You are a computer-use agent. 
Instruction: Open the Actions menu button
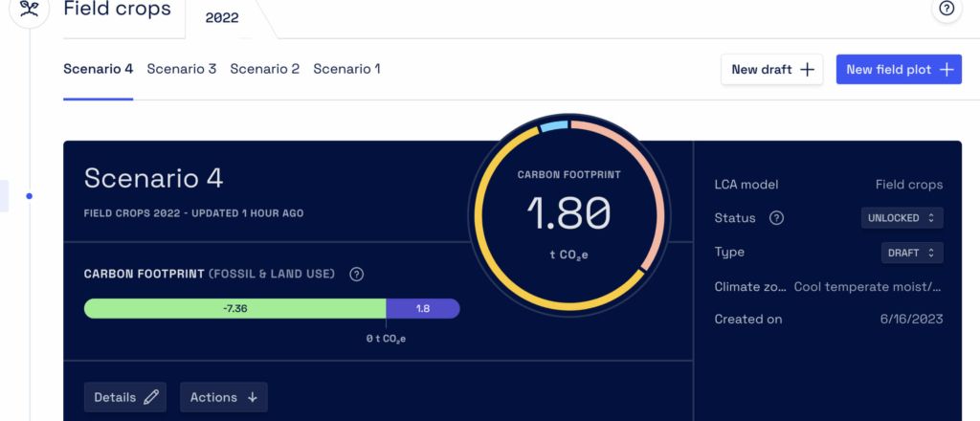tap(224, 397)
